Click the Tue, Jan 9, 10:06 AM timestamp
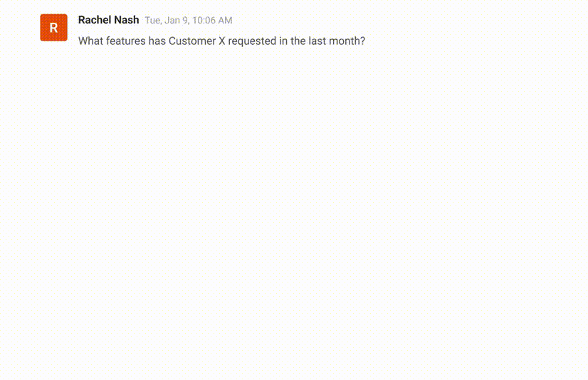Screen dimensions: 588x380 (189, 21)
